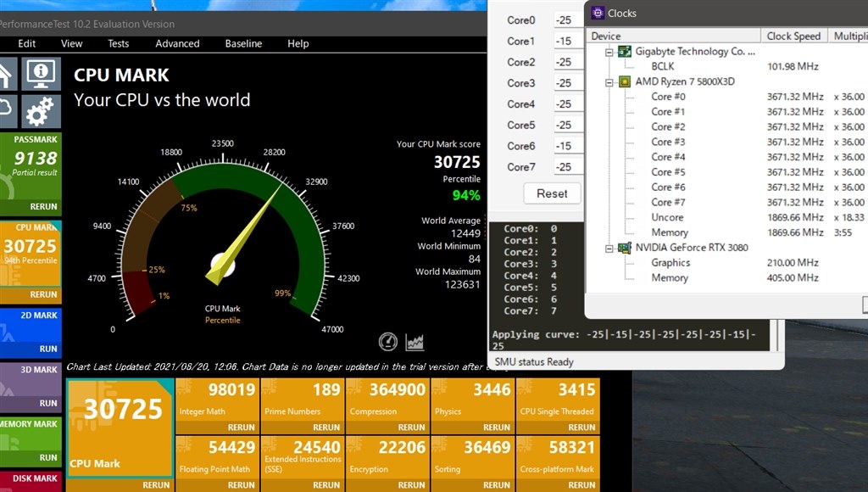Open the system information monitor icon in PerformanceTest
The height and width of the screenshot is (492, 868).
41,73
